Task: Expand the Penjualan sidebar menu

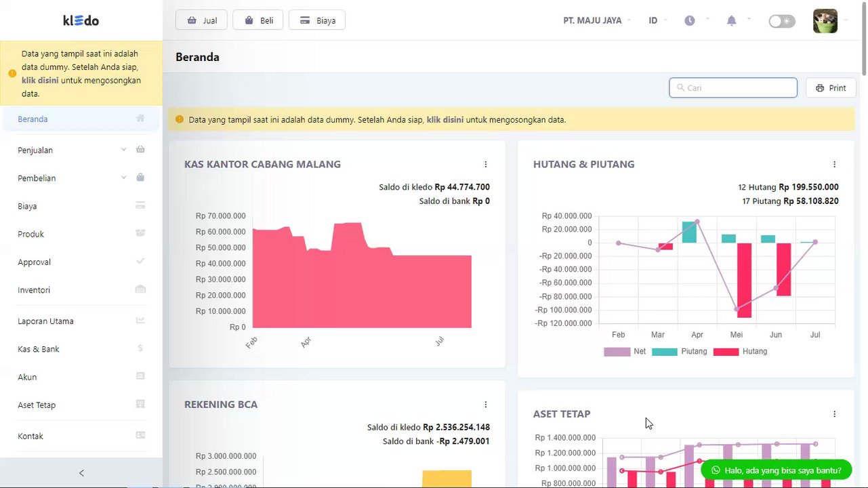Action: 81,150
